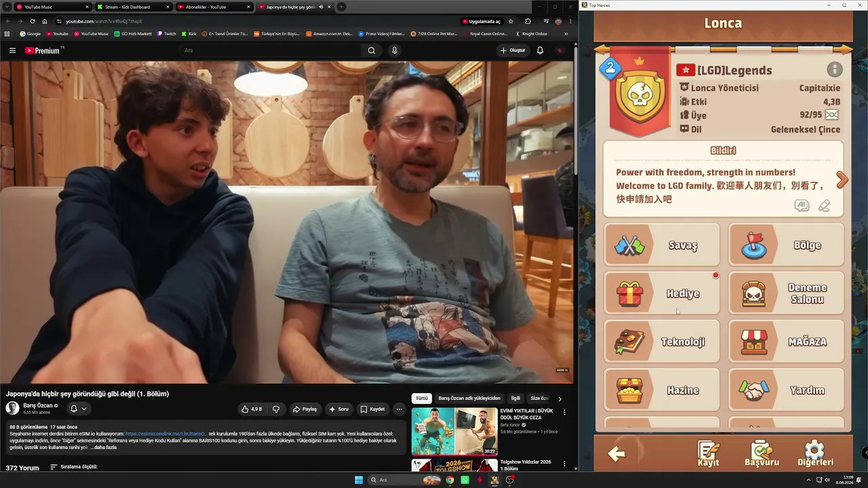Image resolution: width=868 pixels, height=488 pixels.
Task: Expand description with ...daha fazla
Action: click(104, 447)
